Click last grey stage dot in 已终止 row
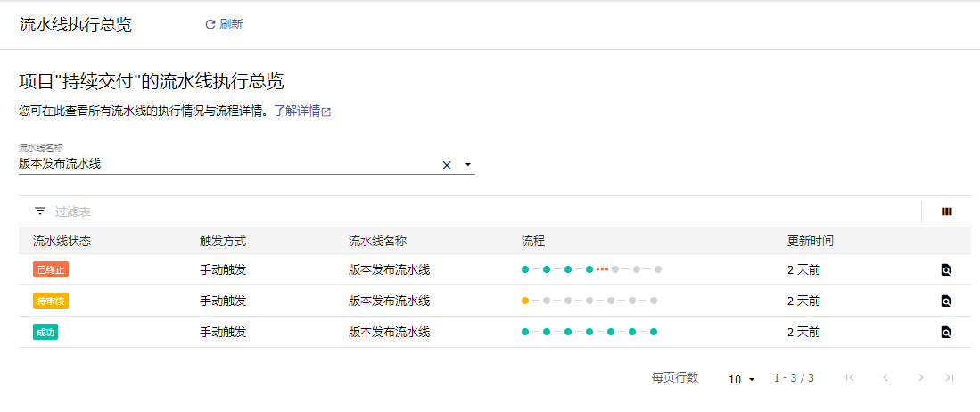980x412 pixels. [657, 269]
